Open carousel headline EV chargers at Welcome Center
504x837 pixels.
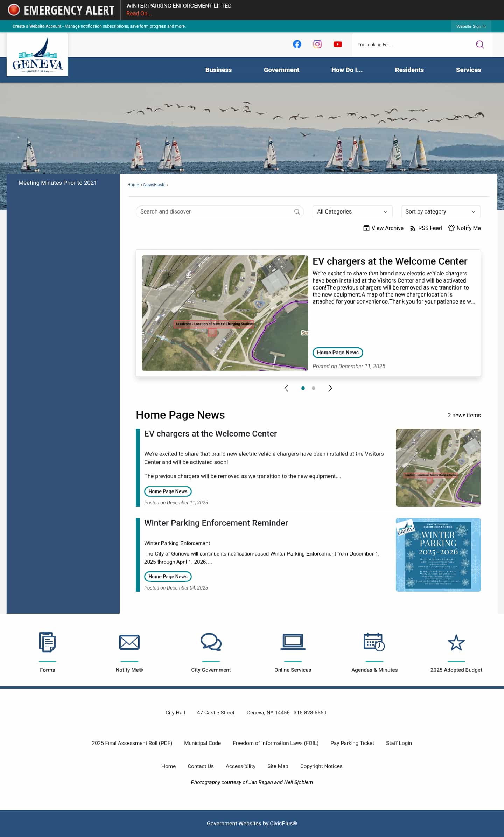pyautogui.click(x=390, y=261)
